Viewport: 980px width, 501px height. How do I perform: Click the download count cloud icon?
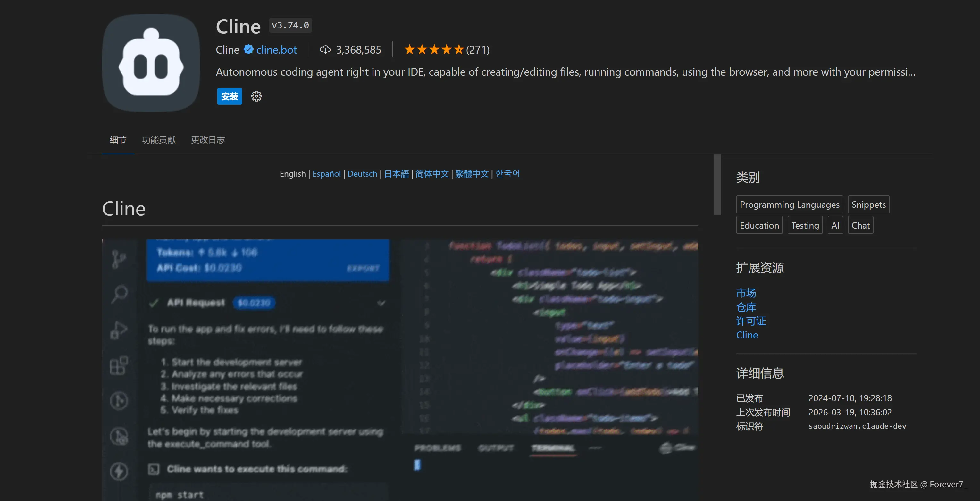(325, 49)
